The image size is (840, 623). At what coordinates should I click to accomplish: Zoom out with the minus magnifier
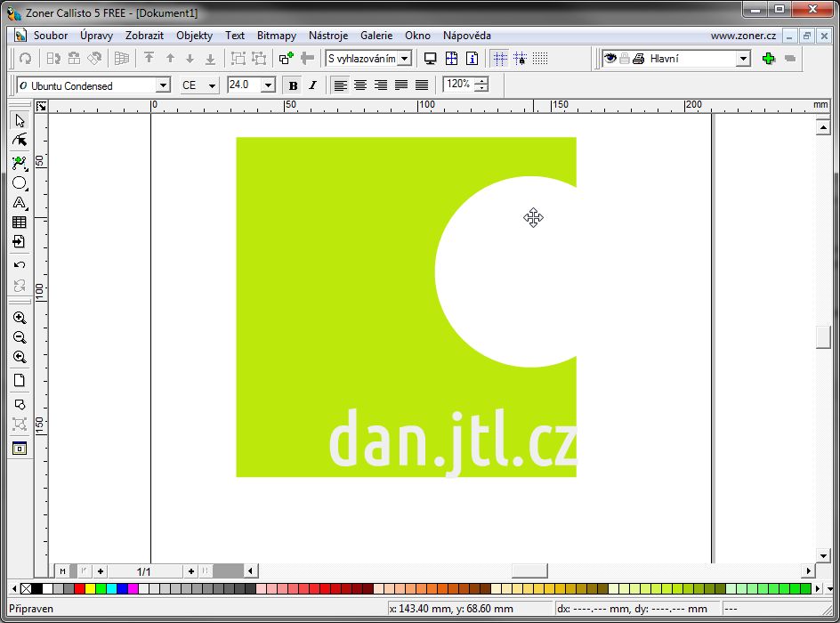click(x=20, y=337)
